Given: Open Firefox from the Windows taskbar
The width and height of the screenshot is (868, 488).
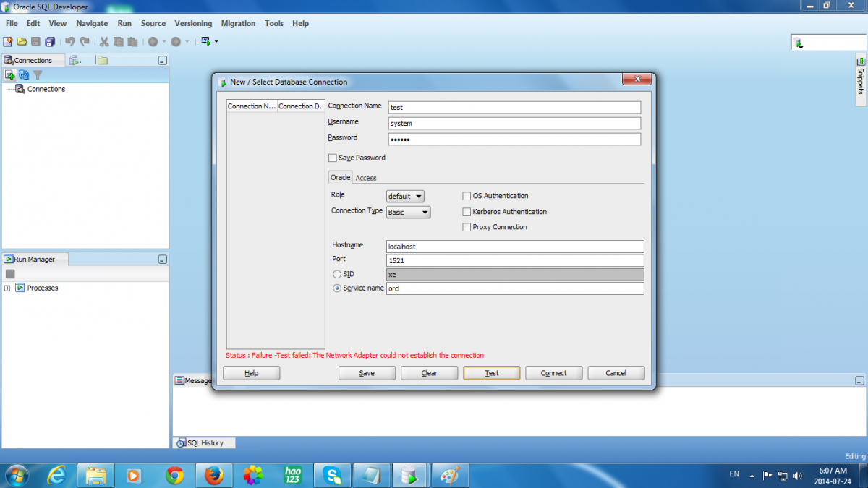Looking at the screenshot, I should pos(213,475).
